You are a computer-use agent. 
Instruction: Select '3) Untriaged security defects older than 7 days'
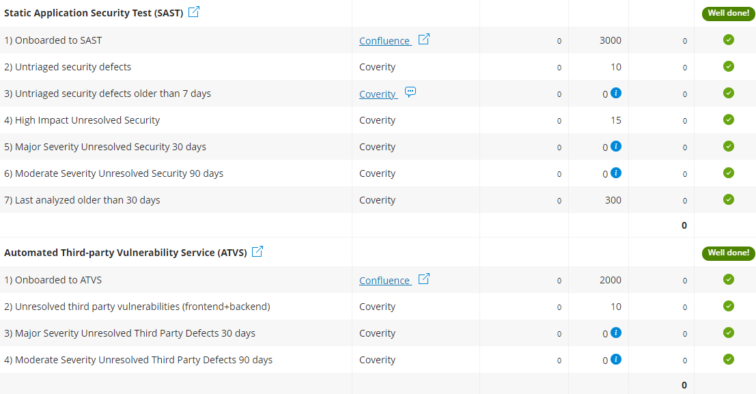click(108, 94)
